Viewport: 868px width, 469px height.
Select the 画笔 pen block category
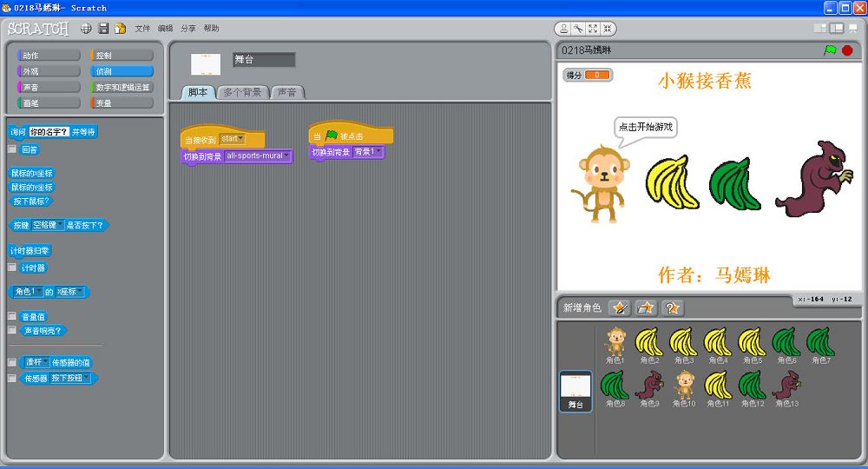(49, 103)
